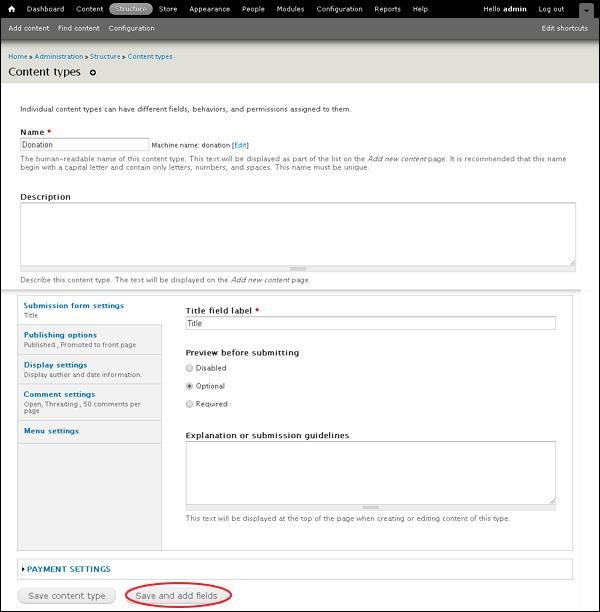The image size is (600, 612).
Task: Open the Content menu
Action: click(x=89, y=9)
